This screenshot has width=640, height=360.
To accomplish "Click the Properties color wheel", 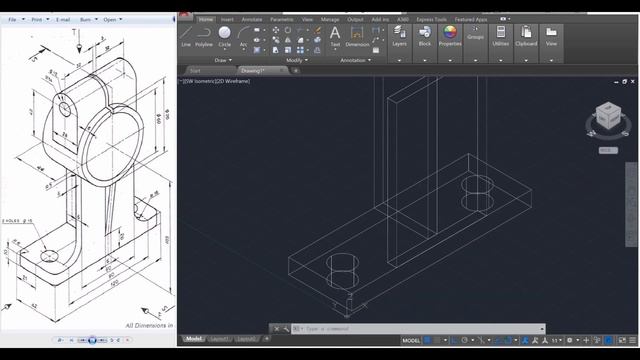I will click(x=450, y=32).
